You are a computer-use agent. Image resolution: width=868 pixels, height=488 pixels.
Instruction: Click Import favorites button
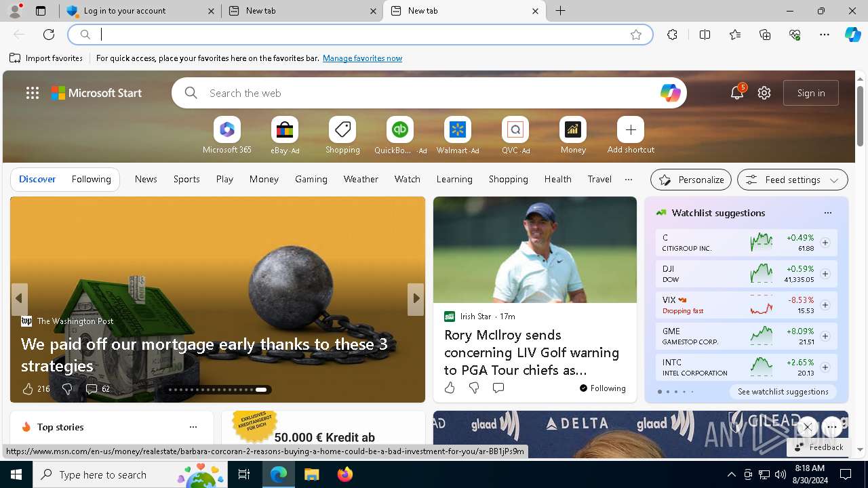46,58
